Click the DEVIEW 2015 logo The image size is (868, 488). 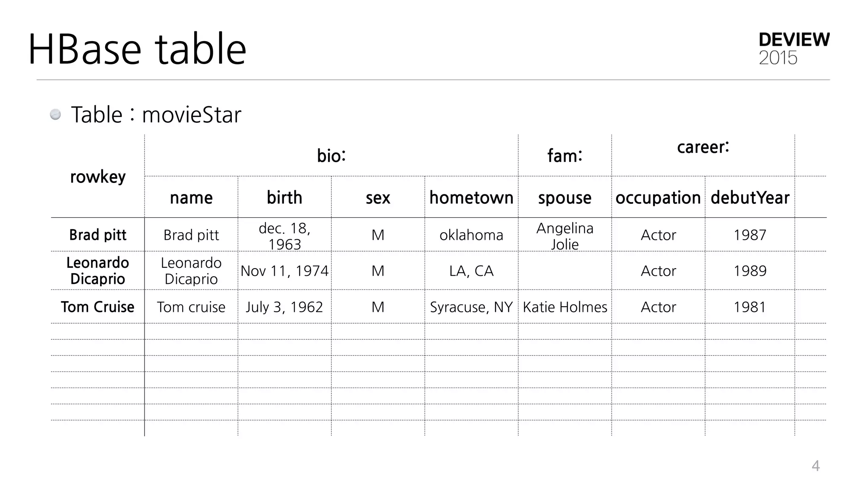794,49
